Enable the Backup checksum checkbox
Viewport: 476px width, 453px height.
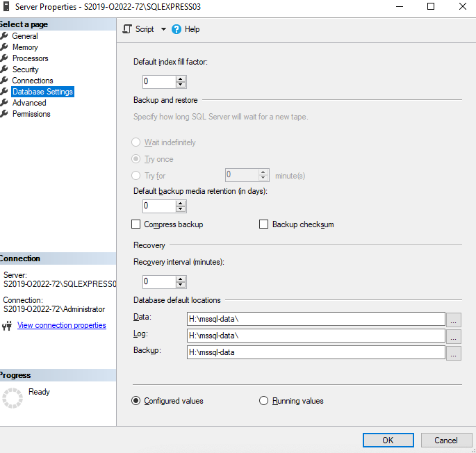click(x=263, y=224)
